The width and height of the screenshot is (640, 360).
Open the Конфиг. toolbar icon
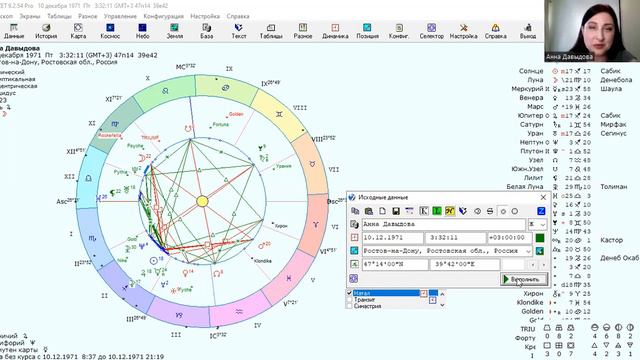(x=399, y=31)
